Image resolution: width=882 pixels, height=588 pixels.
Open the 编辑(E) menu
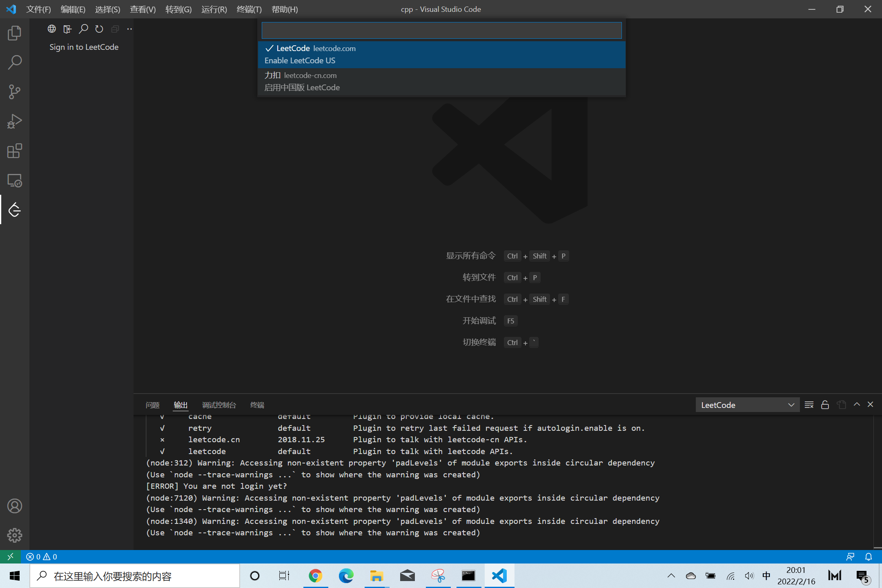coord(73,9)
